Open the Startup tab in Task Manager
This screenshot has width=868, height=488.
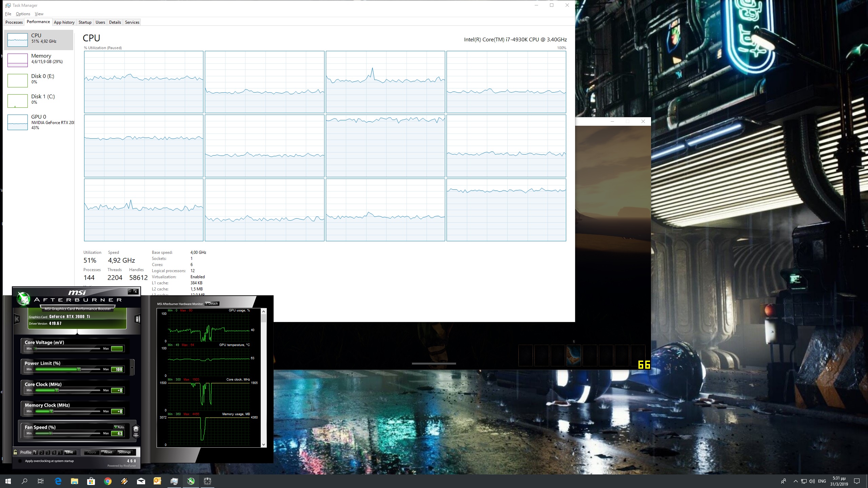pyautogui.click(x=85, y=22)
